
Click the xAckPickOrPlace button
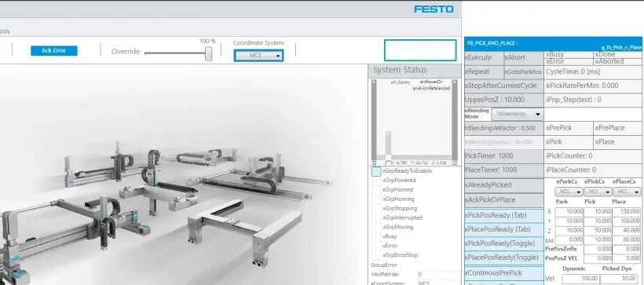coord(504,200)
